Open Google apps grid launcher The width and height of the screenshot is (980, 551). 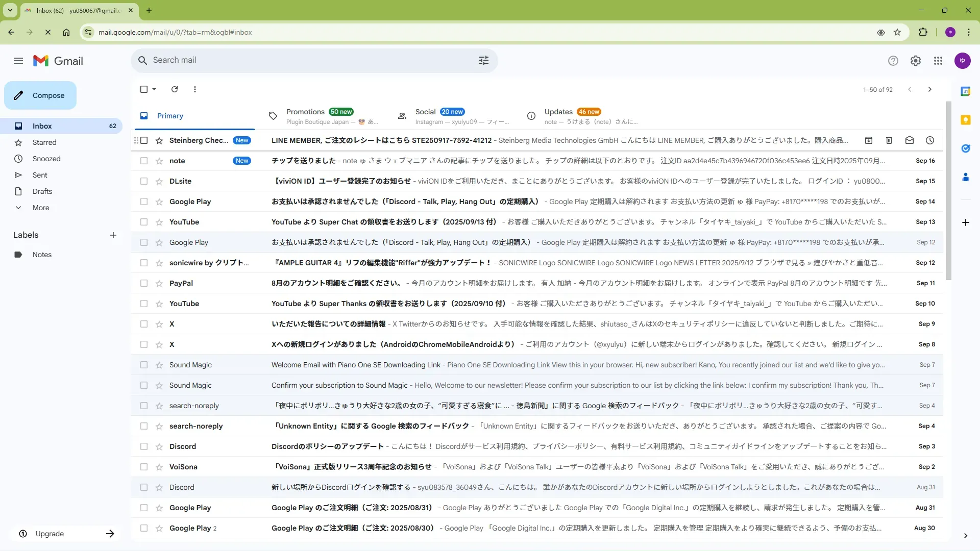(938, 61)
